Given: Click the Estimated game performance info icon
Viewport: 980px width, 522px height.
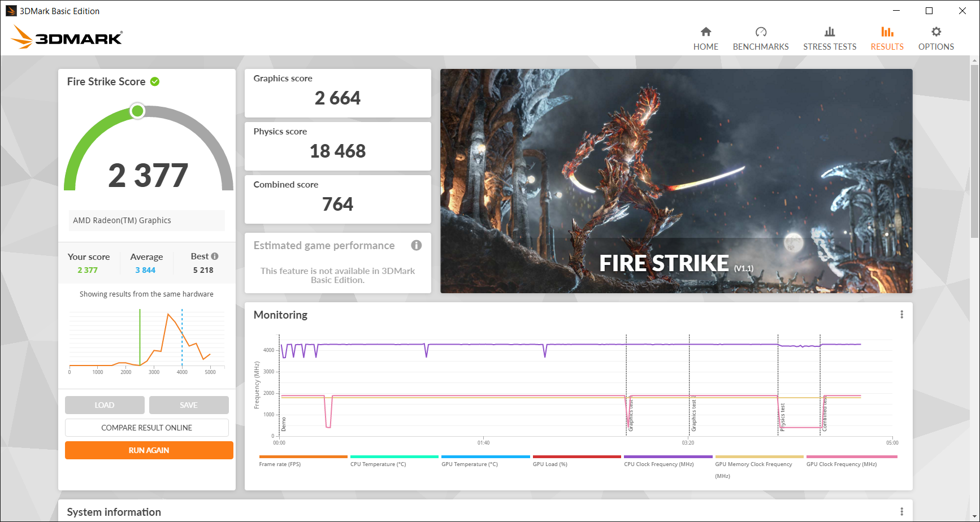Looking at the screenshot, I should pos(417,245).
